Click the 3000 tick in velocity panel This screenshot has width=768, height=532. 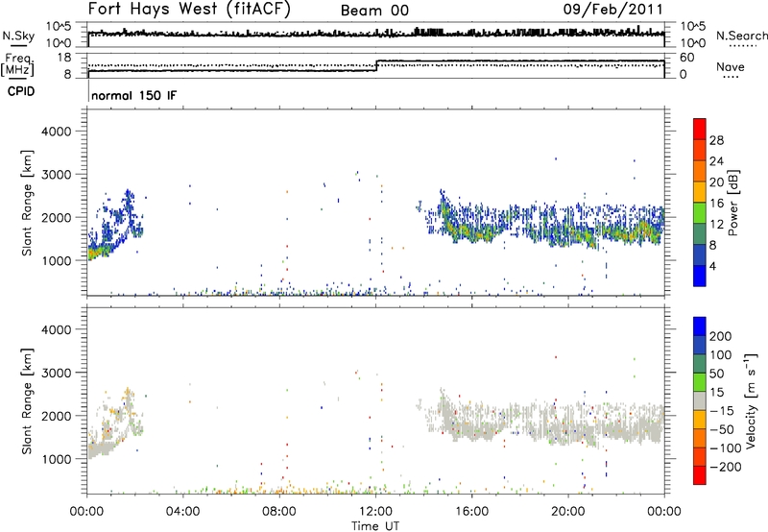tap(57, 373)
